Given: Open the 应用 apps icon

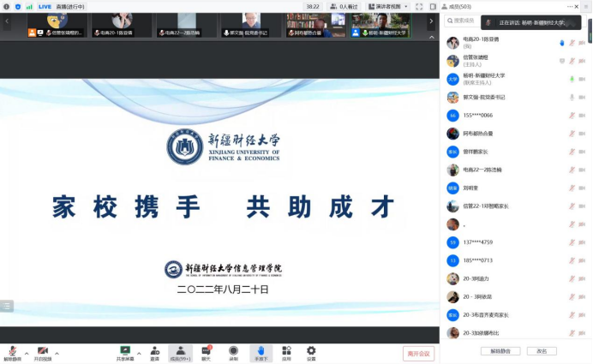Looking at the screenshot, I should 286,350.
